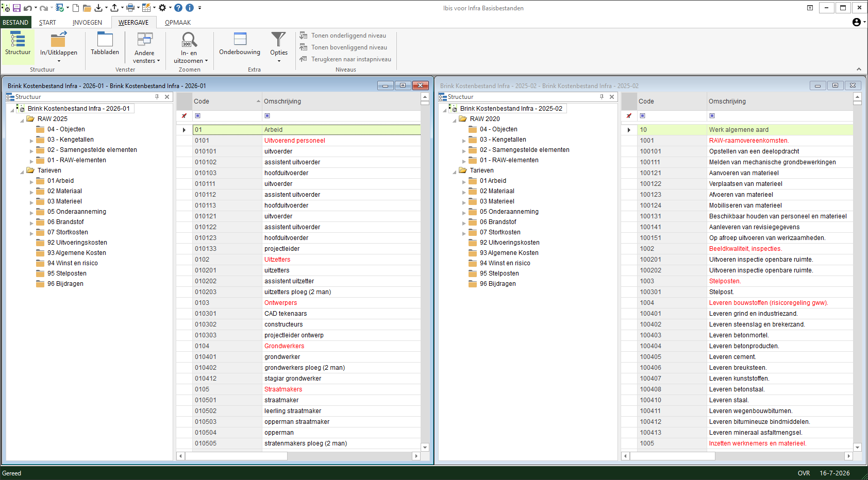The width and height of the screenshot is (868, 480).
Task: Clear filter icon in the 2026-01 grid filter row
Action: tap(184, 116)
